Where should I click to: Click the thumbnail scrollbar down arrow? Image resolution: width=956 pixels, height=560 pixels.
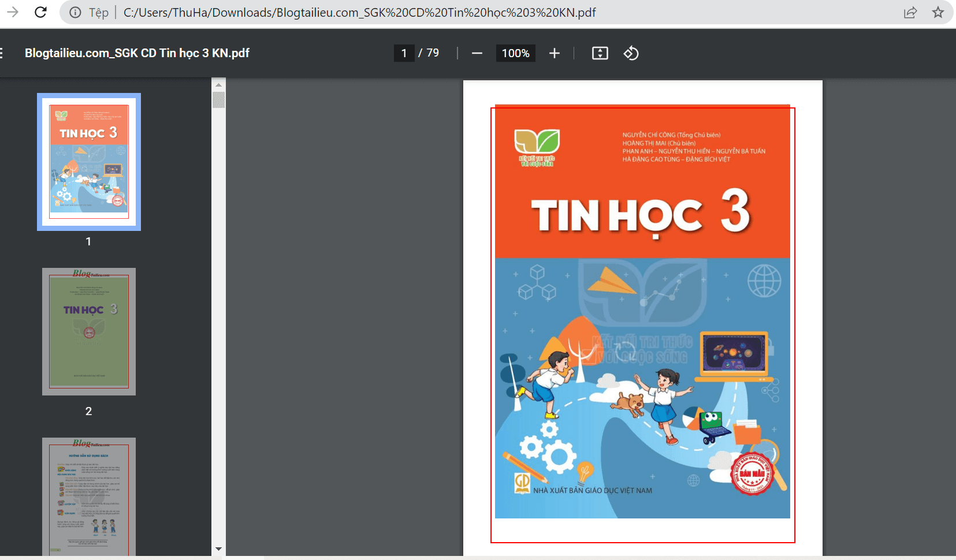[x=218, y=549]
